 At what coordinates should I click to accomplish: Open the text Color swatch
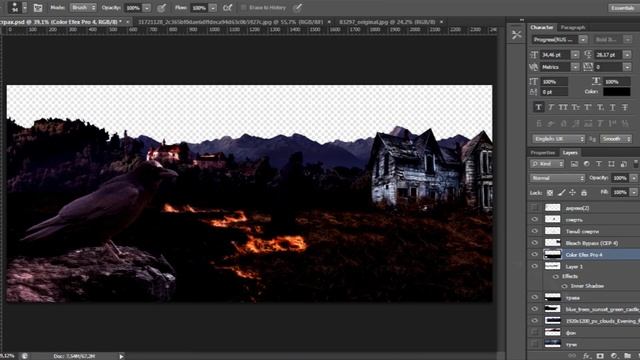click(617, 92)
